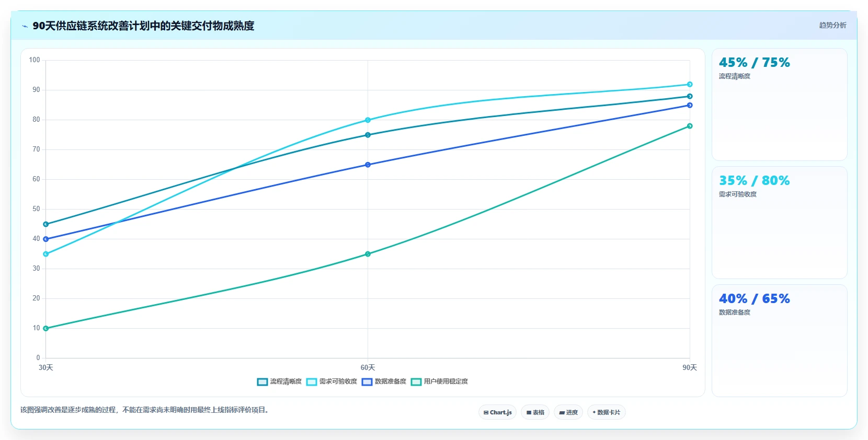The width and height of the screenshot is (868, 440).
Task: Click the 数据卡片 chip
Action: [607, 412]
